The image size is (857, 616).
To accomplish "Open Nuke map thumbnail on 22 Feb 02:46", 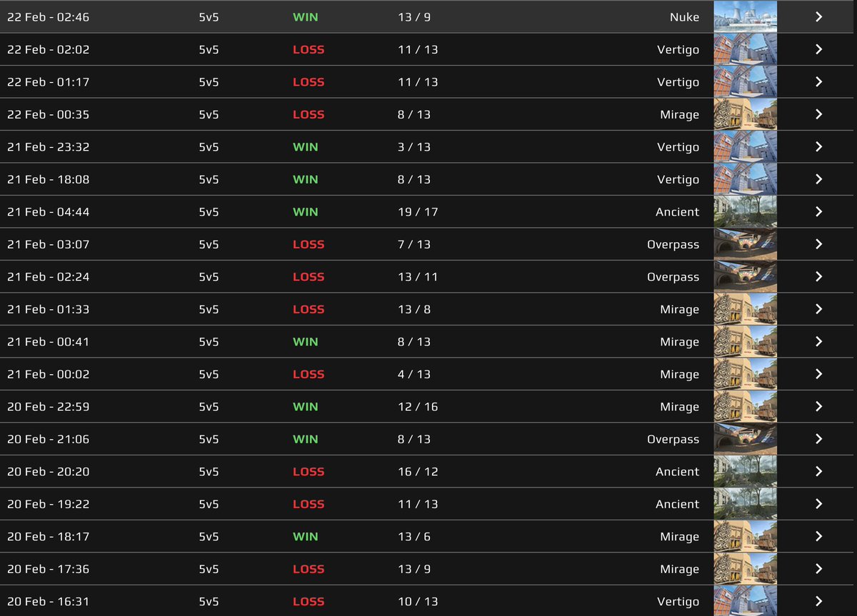I will coord(745,16).
